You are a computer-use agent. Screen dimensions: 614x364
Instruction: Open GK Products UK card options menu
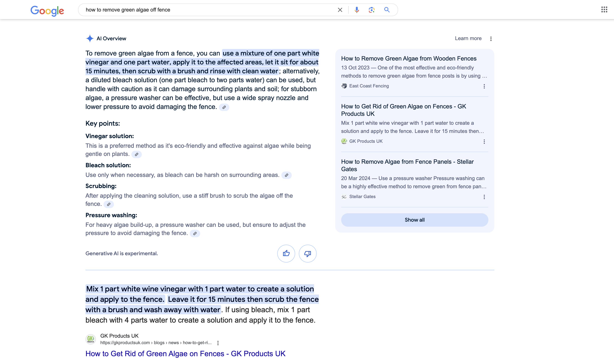click(484, 141)
